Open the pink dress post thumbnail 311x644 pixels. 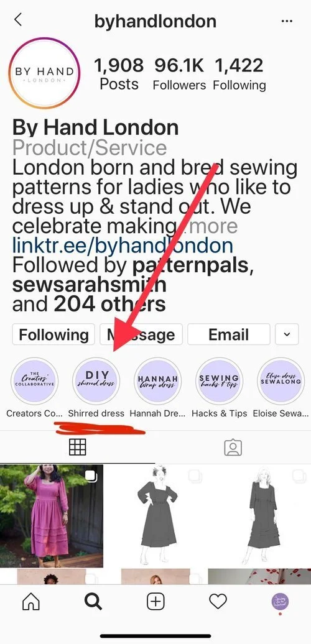(x=52, y=515)
